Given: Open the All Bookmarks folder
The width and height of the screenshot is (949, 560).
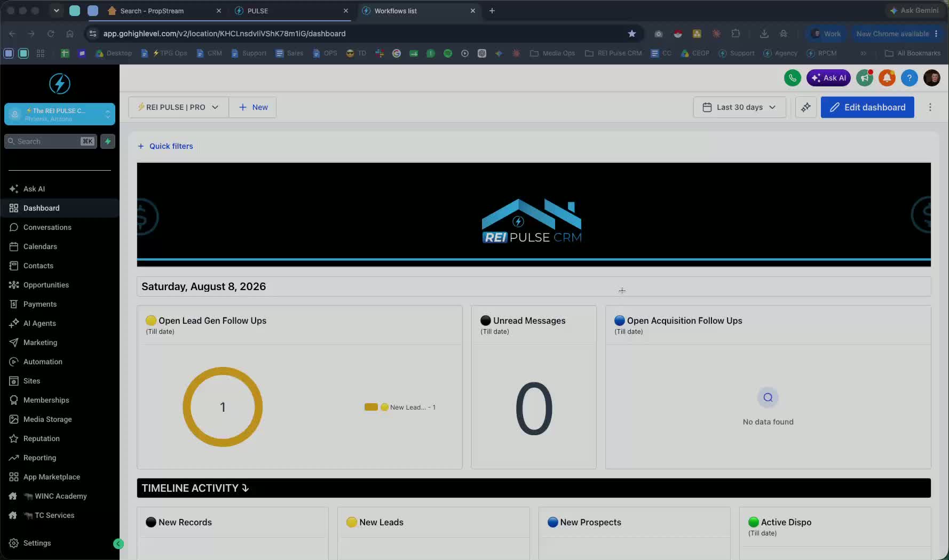Looking at the screenshot, I should [913, 53].
